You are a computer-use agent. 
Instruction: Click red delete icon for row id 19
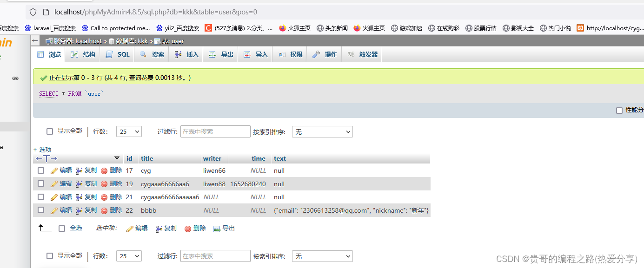(104, 184)
